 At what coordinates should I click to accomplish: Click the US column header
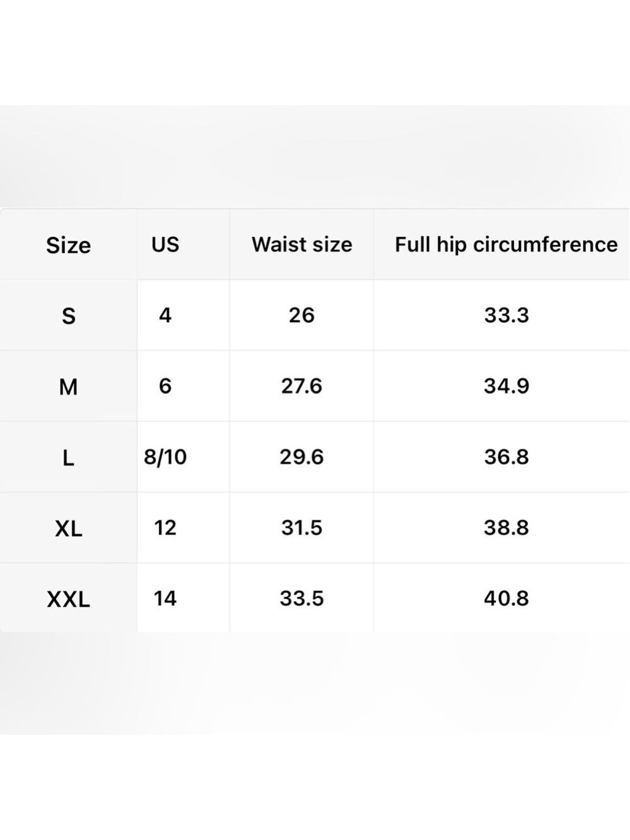pyautogui.click(x=165, y=245)
